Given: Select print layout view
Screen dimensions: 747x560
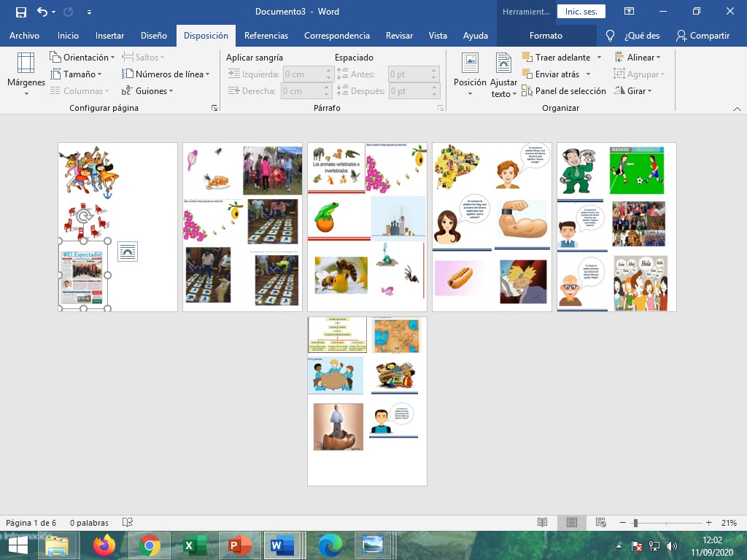Looking at the screenshot, I should 572,523.
